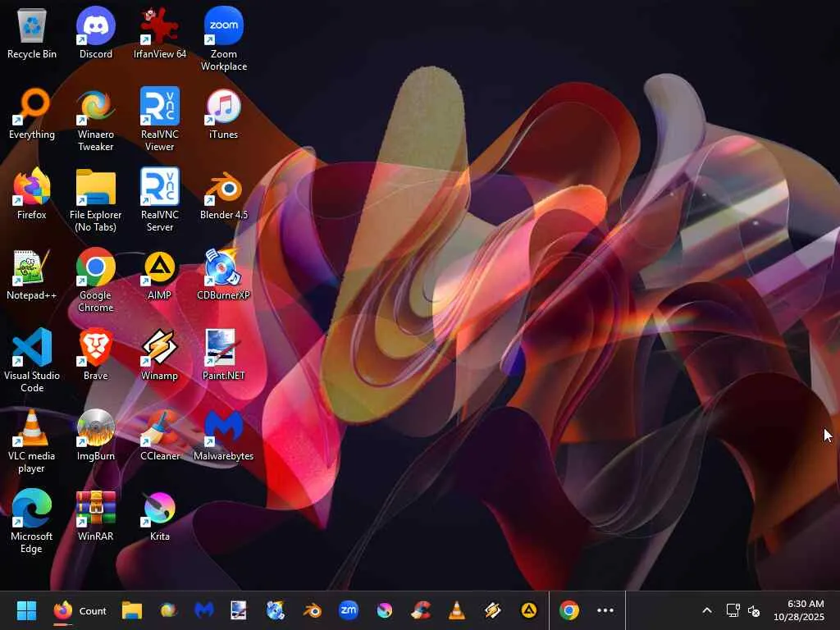Open Winamp from the taskbar
The image size is (840, 630).
(492, 610)
